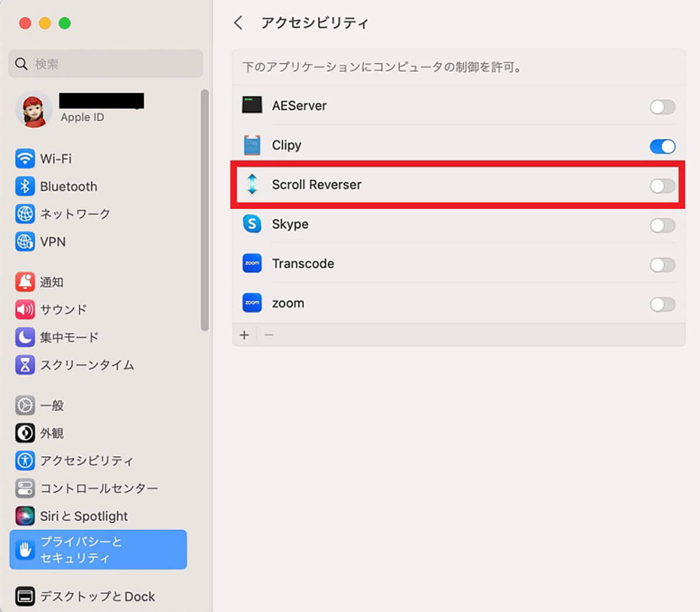Remove application with minus button
The height and width of the screenshot is (612, 700).
[269, 335]
